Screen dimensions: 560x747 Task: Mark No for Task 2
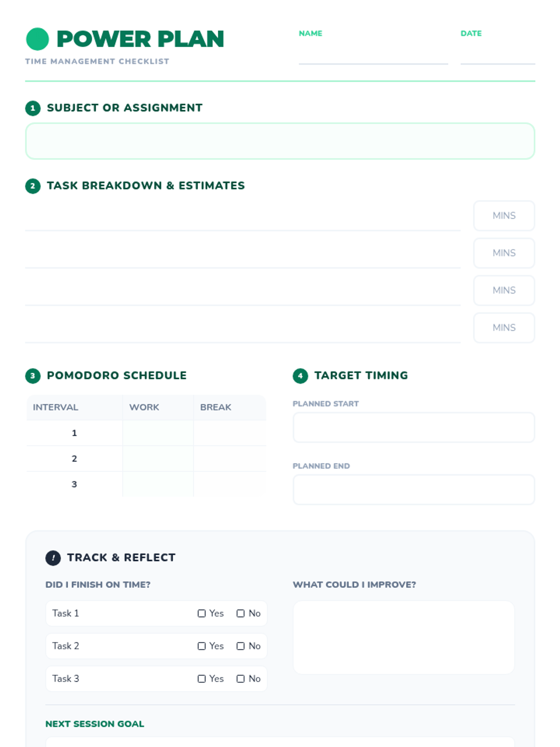click(240, 646)
